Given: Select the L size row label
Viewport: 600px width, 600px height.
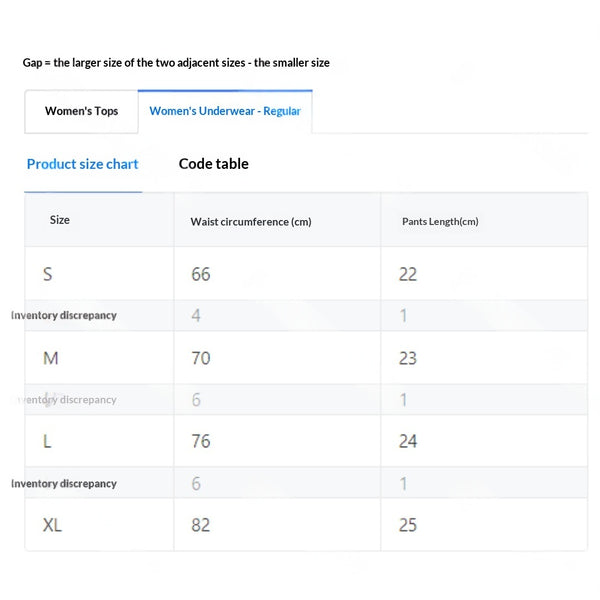Looking at the screenshot, I should [x=47, y=442].
